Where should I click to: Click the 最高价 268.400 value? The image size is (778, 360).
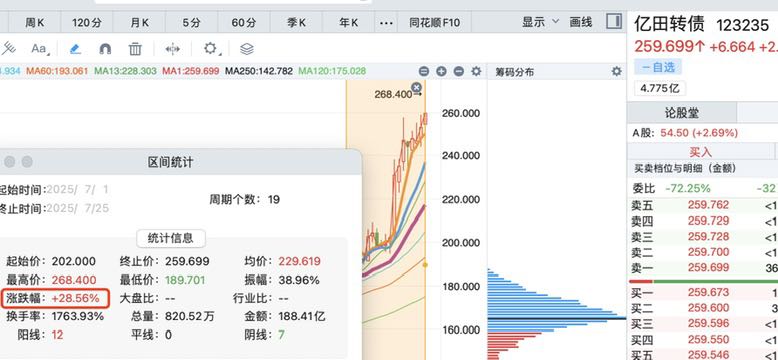74,280
